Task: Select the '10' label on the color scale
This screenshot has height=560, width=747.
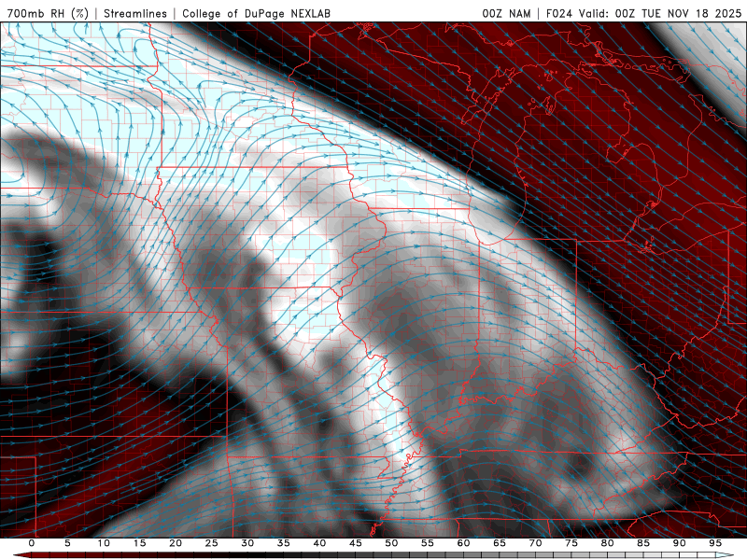Action: click(x=104, y=543)
